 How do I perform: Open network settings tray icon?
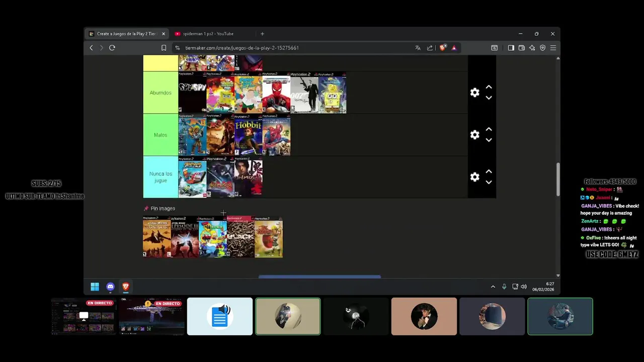[515, 287]
